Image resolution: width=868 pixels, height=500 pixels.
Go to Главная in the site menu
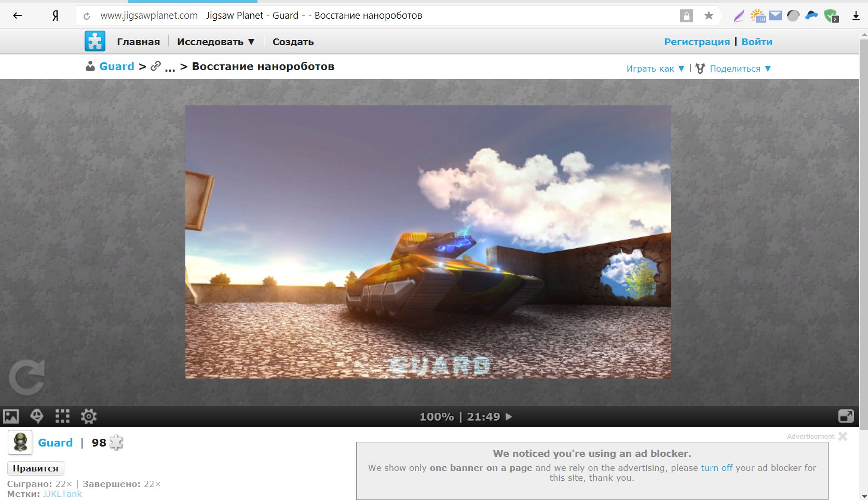pos(139,42)
